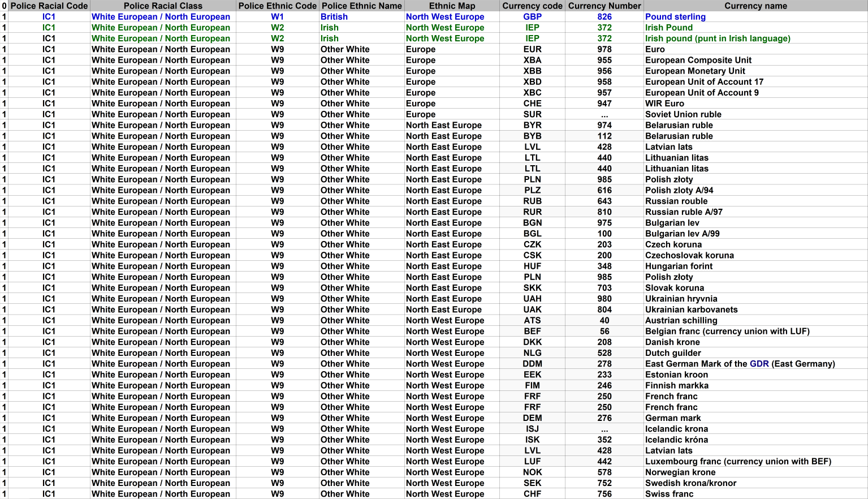Select the W1 ethnic code cell
868x499 pixels.
pos(278,17)
